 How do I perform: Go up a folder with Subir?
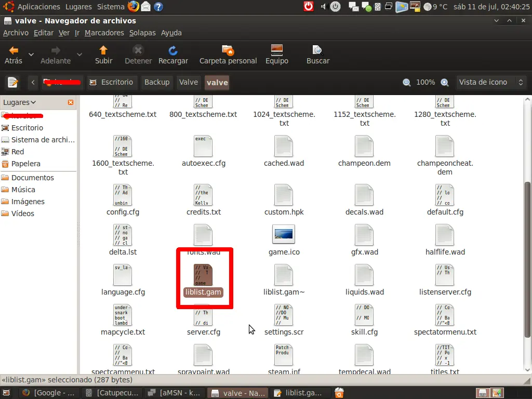103,55
